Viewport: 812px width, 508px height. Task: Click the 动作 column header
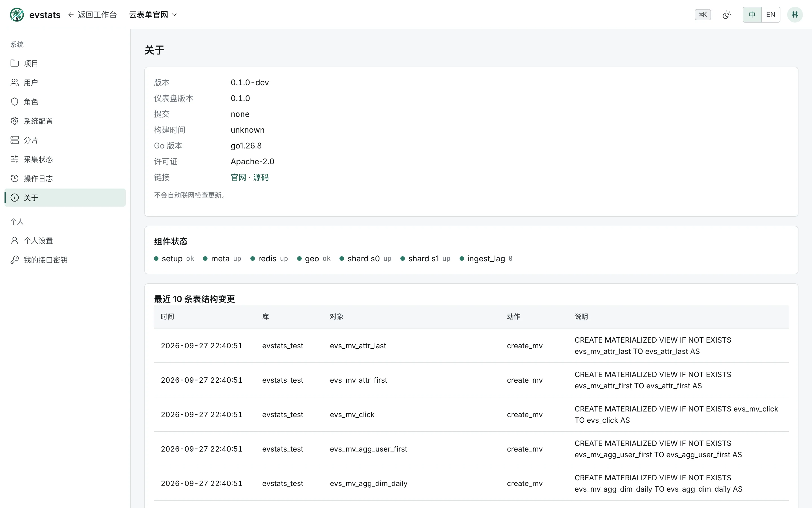(513, 316)
